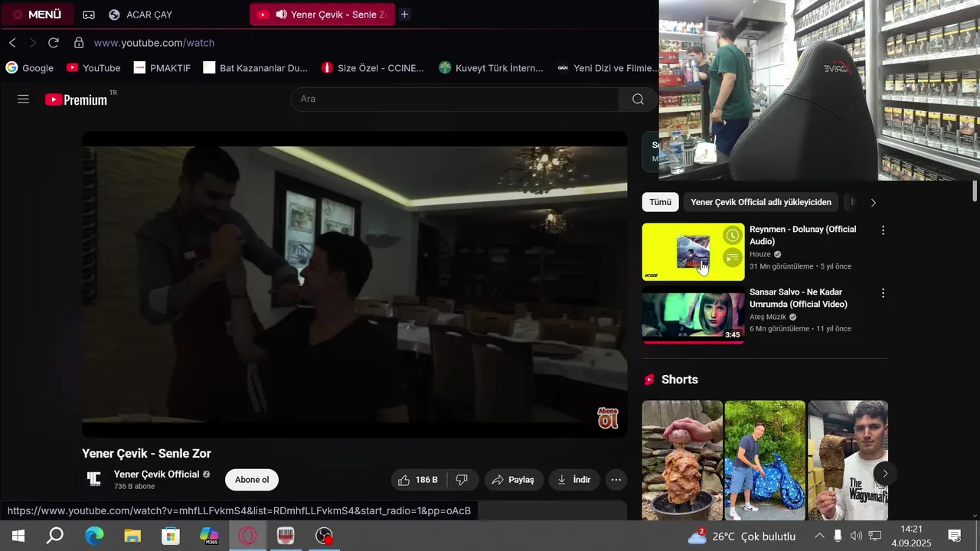Launch Microsoft Edge from taskbar

click(94, 536)
